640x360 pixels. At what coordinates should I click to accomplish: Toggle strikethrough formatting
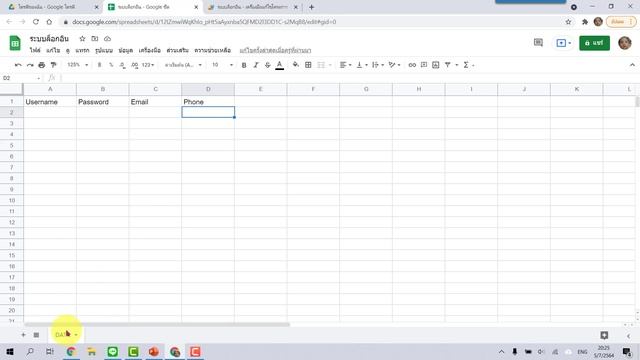(x=268, y=65)
